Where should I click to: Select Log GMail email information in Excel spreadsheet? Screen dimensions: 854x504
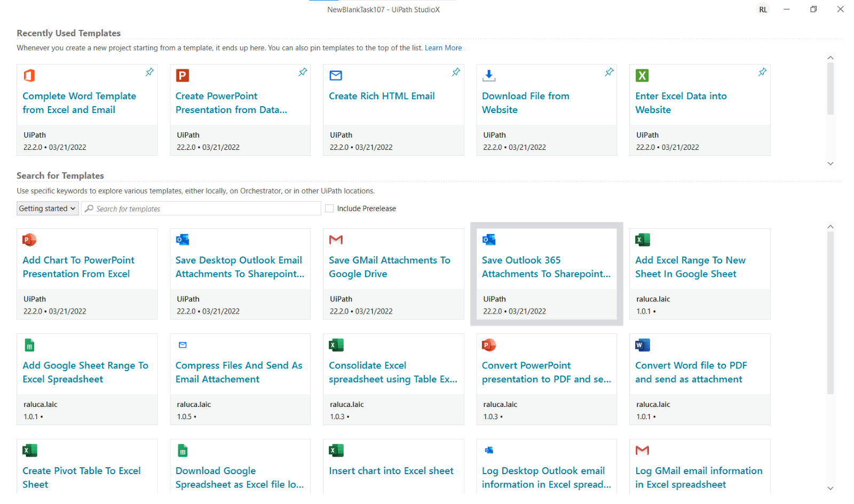coord(699,478)
